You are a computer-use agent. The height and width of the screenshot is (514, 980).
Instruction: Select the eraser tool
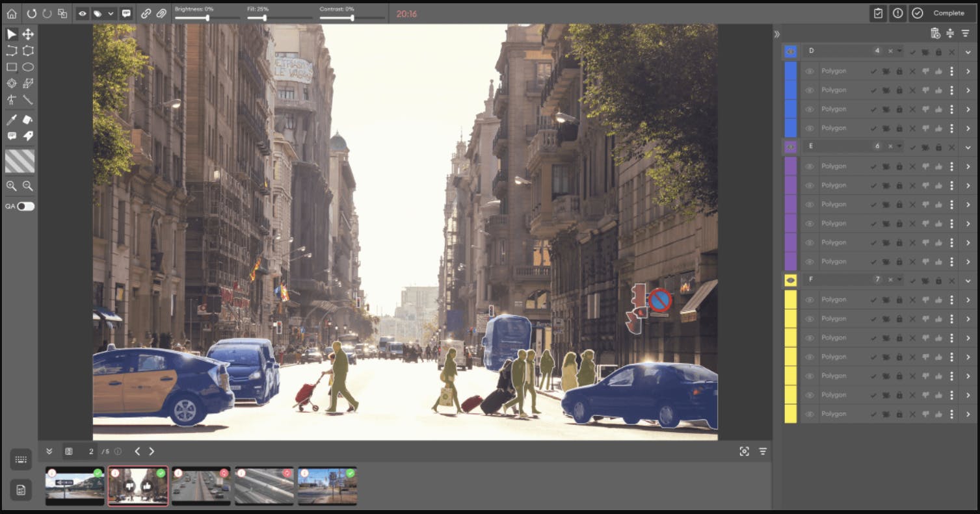28,120
